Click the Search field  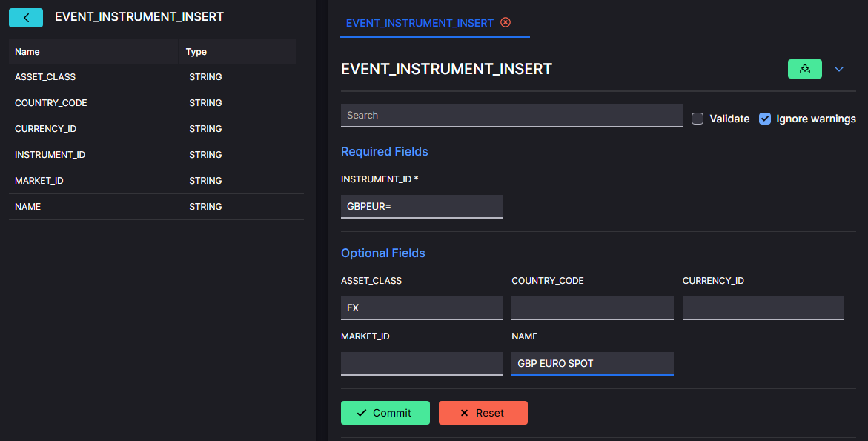(511, 115)
